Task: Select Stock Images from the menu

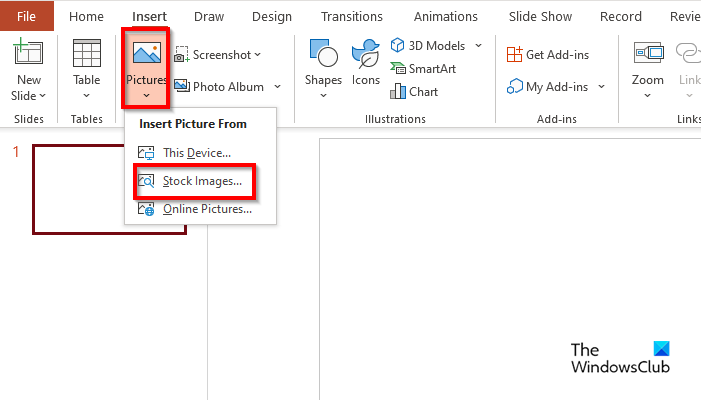Action: point(201,181)
